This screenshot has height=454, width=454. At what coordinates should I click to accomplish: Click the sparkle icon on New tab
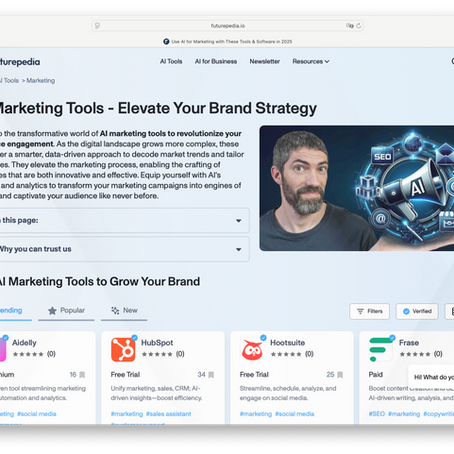pyautogui.click(x=115, y=311)
